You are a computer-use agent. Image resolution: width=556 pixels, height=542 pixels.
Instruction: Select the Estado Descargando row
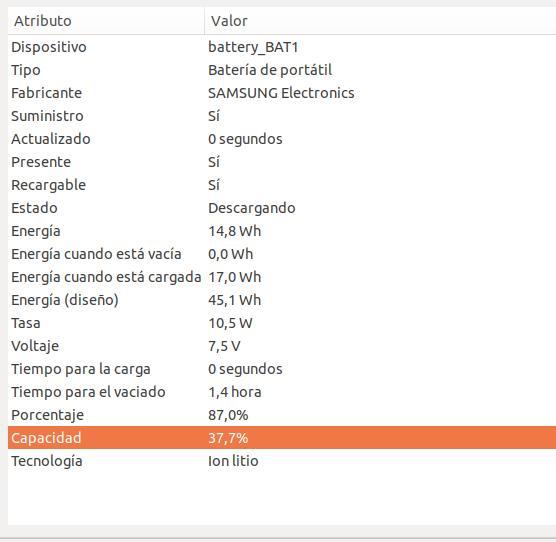click(x=282, y=208)
